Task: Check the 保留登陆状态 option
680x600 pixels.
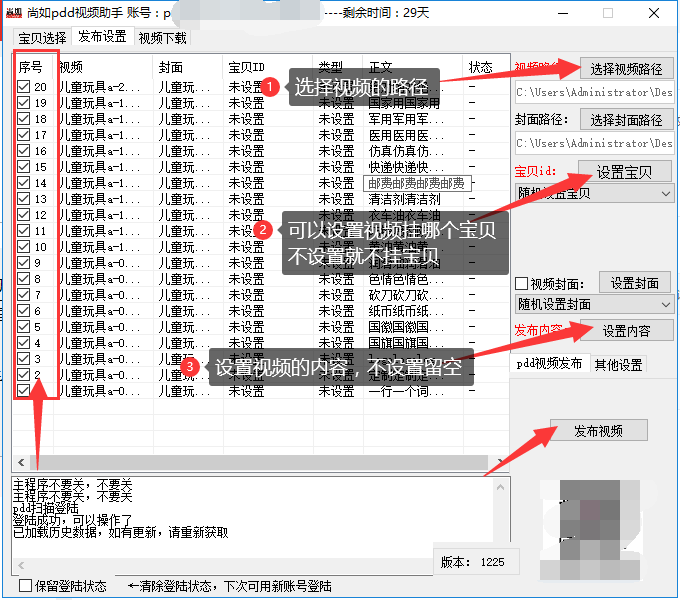Action: (26, 585)
